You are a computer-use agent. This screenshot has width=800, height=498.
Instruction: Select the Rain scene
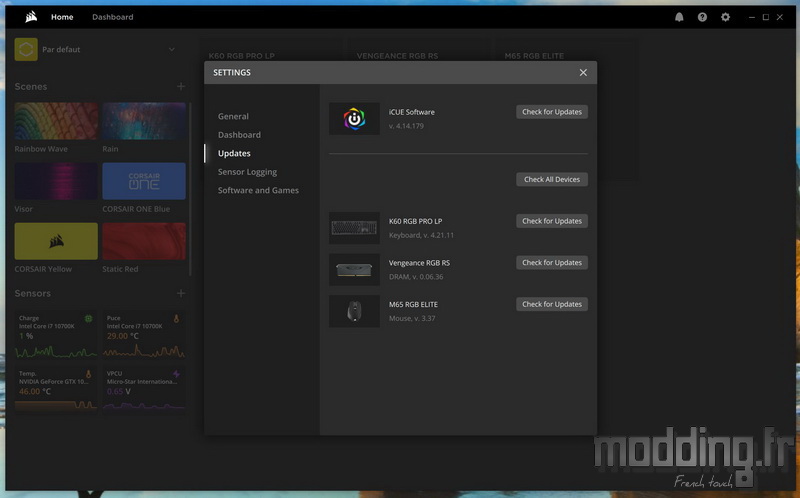pyautogui.click(x=144, y=121)
